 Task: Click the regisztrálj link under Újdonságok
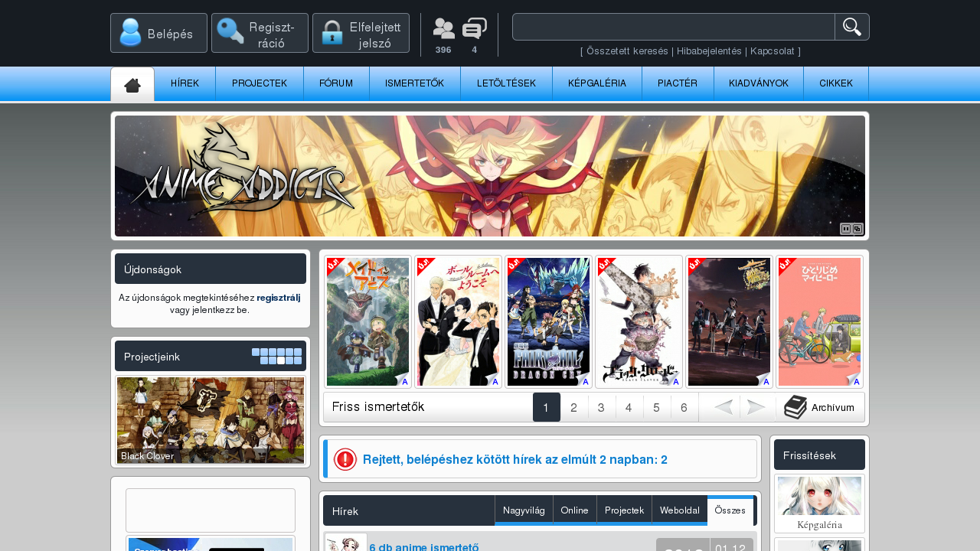(x=279, y=297)
